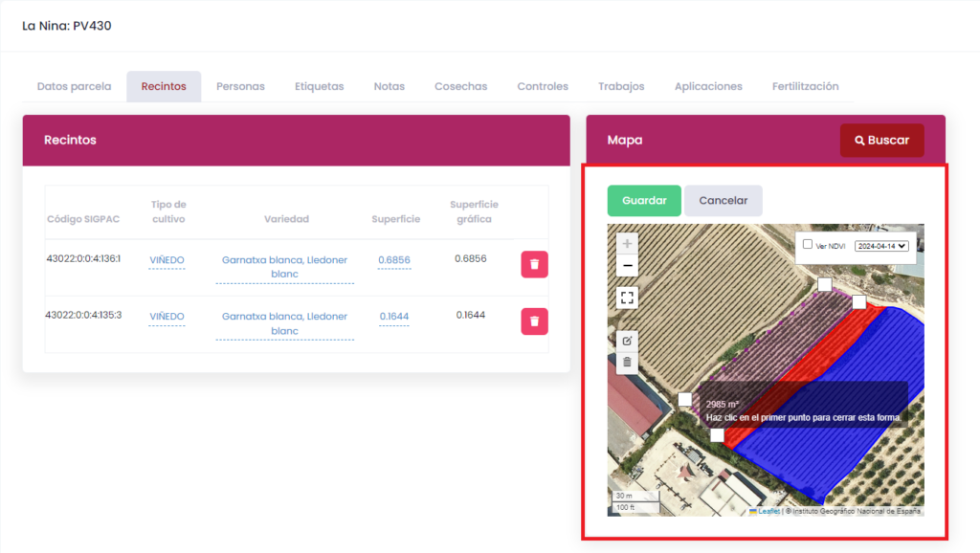Click the Leaflet attribution link
980x553 pixels.
point(768,511)
